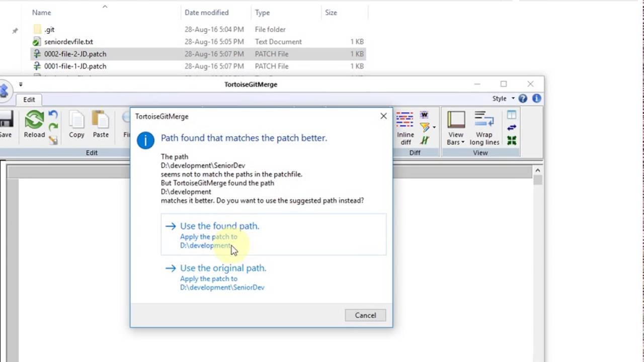Click the seniordevfile.txt file icon
Image resolution: width=644 pixels, height=362 pixels.
point(37,42)
